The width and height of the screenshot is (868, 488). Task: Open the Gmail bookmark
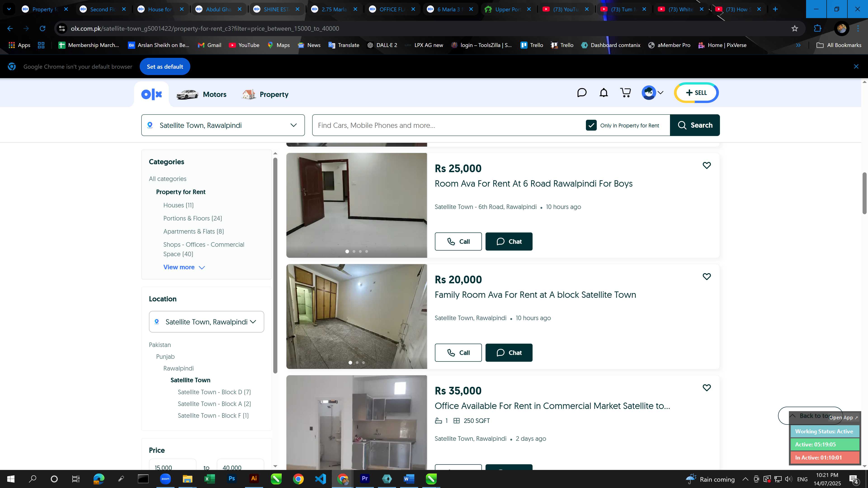(210, 45)
